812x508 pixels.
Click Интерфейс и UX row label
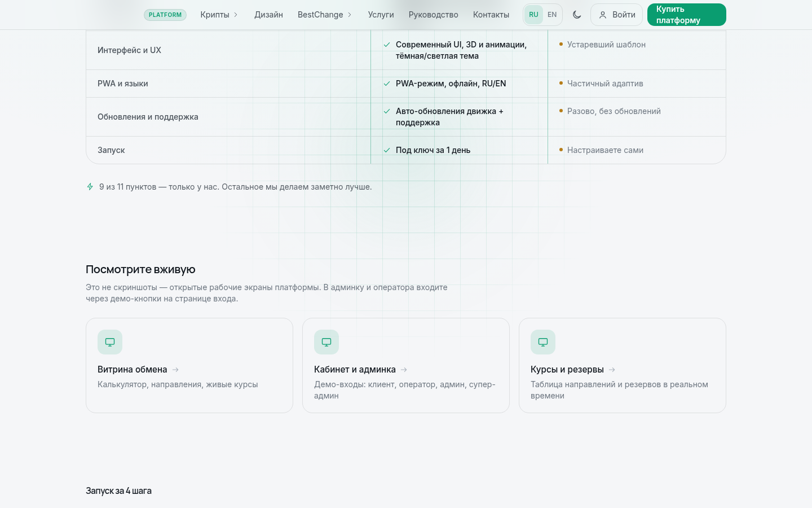[x=129, y=50]
